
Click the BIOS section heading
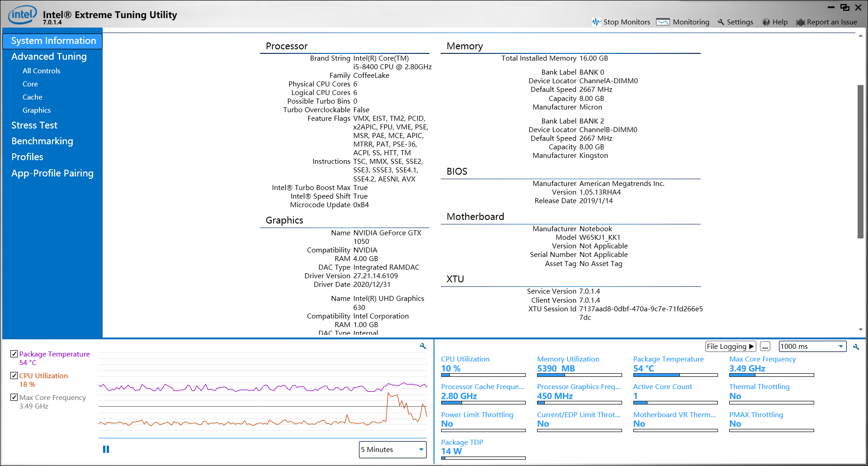point(457,171)
